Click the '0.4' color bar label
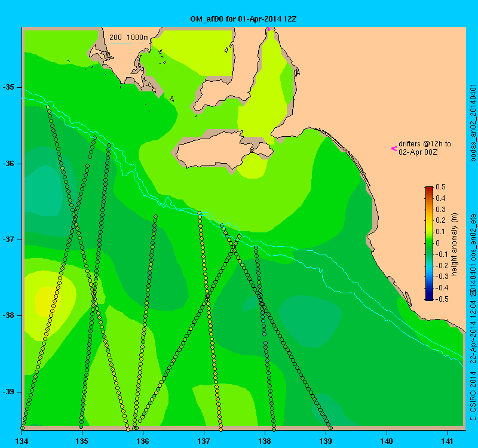This screenshot has height=448, width=478. [x=440, y=198]
